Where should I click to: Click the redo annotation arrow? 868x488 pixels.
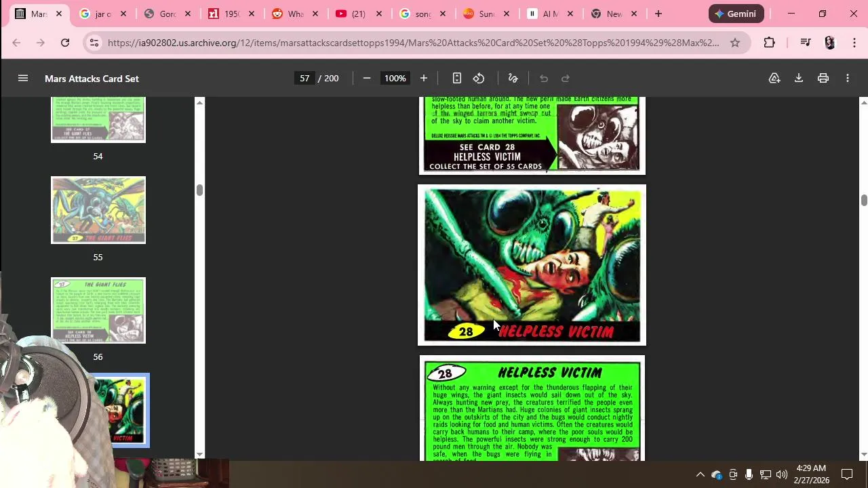pos(566,79)
